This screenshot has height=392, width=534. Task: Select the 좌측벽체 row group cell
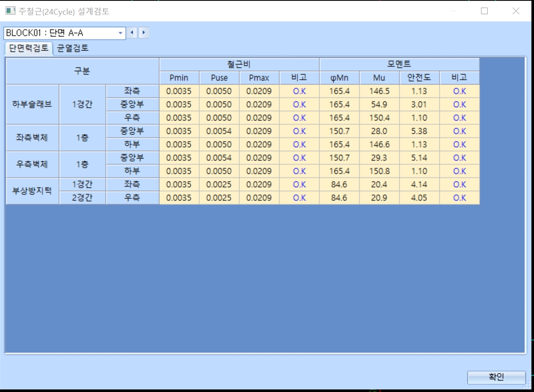click(x=32, y=138)
